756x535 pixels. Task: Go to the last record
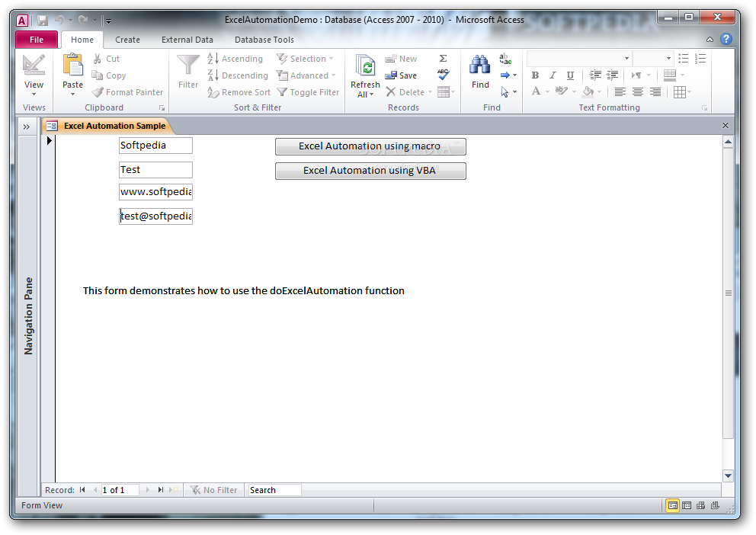[161, 490]
